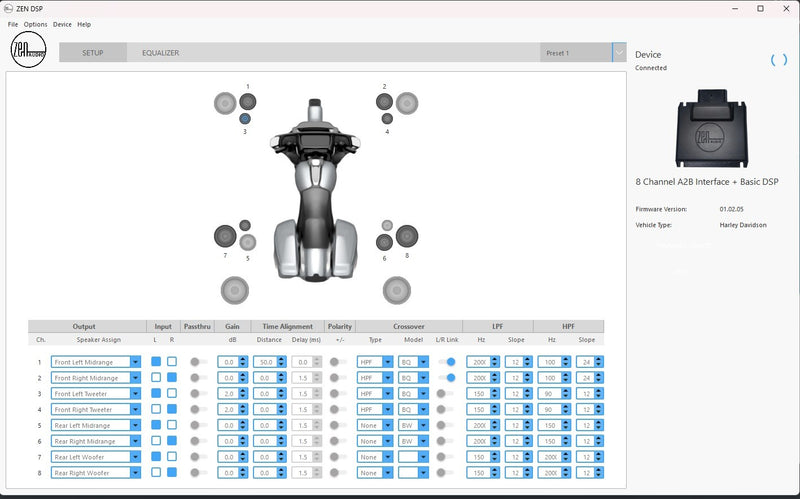Enable R input checkbox for channel 1
800x499 pixels.
pos(171,362)
